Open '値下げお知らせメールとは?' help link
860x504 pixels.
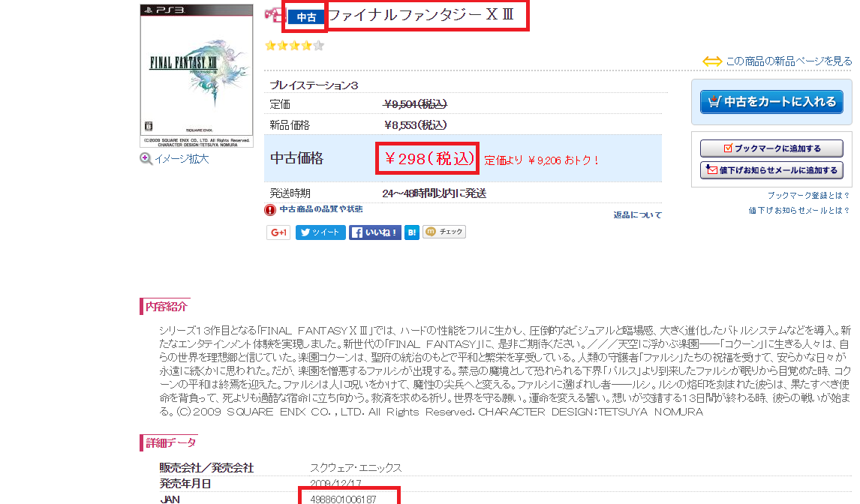(799, 210)
